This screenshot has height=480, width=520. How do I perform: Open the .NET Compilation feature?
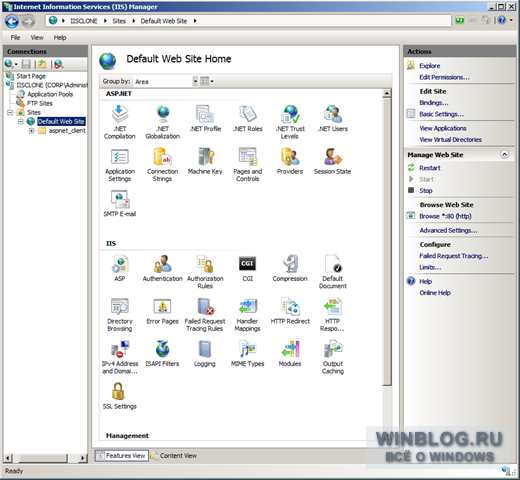[120, 122]
